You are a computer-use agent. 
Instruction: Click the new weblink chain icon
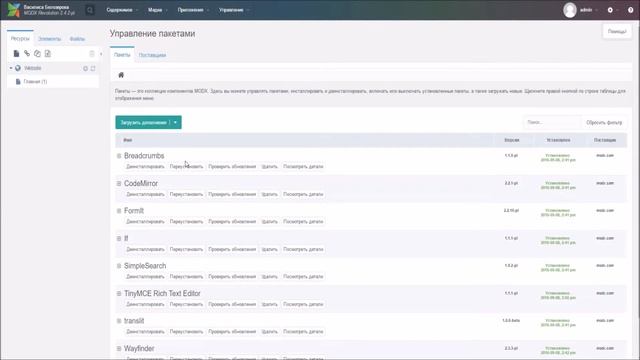pos(27,53)
